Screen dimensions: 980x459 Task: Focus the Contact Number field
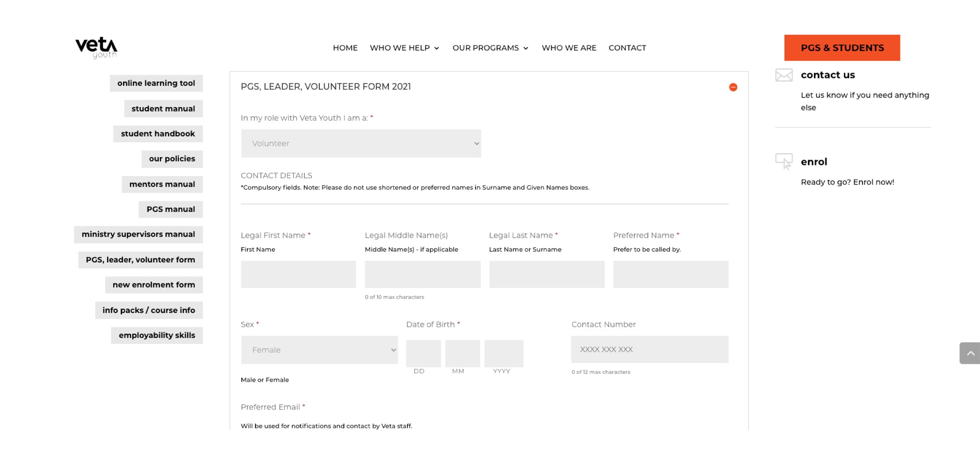coord(650,349)
